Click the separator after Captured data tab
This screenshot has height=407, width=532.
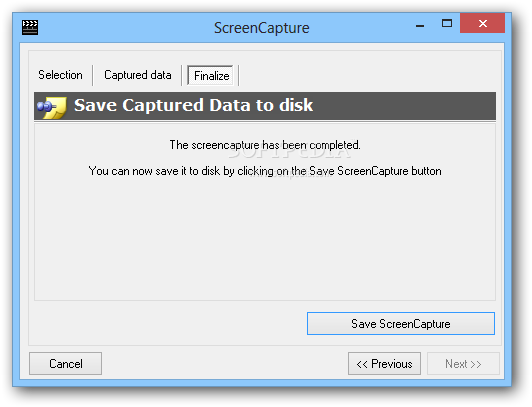click(182, 75)
